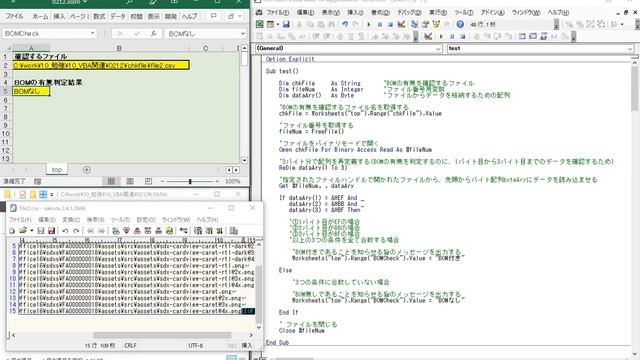
Task: Click the Open folder icon in sakura editor
Action: [23, 231]
